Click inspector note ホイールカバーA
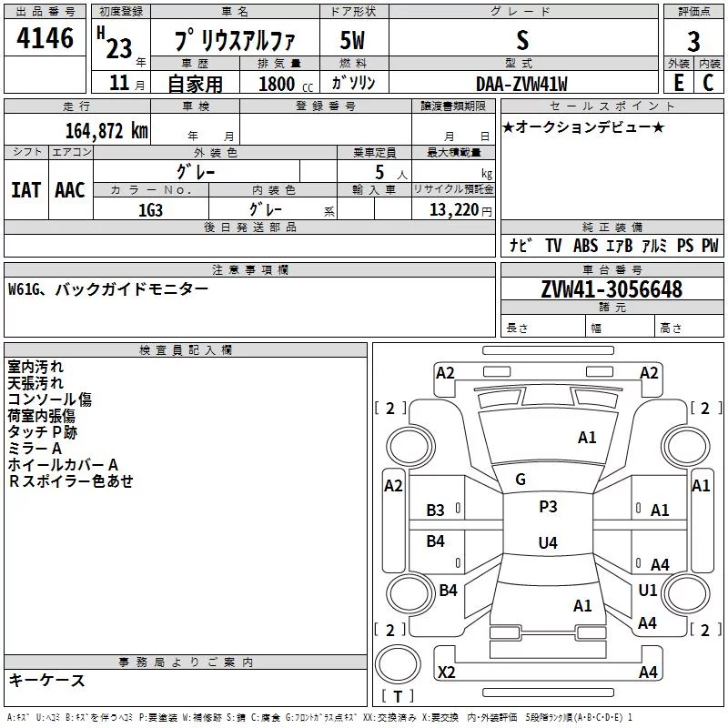Screen dimensions: 728x728 pos(63,464)
